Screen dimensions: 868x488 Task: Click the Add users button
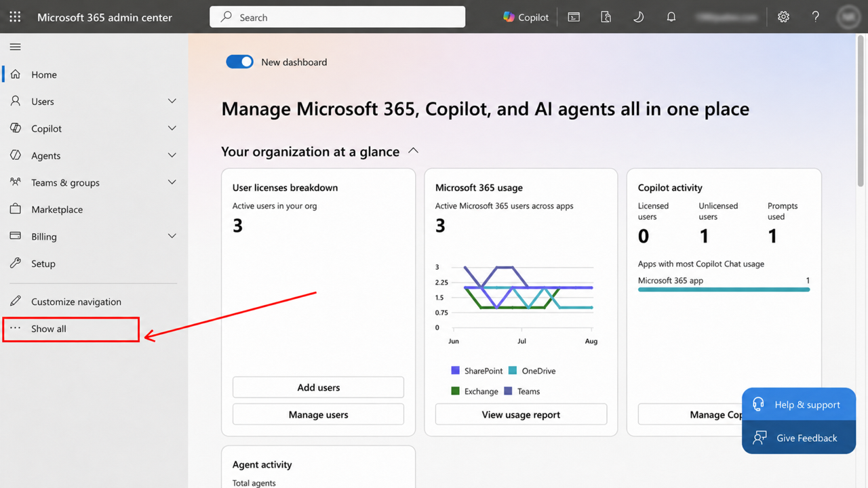point(318,388)
